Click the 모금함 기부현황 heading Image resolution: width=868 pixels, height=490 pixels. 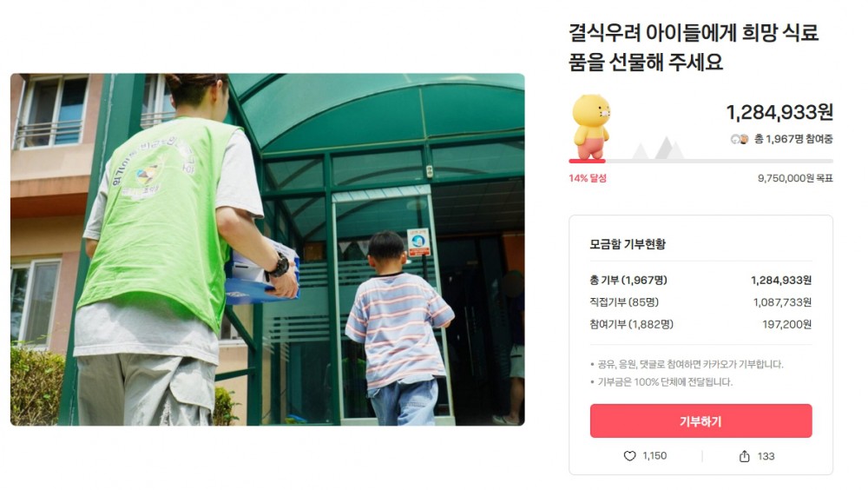click(628, 244)
